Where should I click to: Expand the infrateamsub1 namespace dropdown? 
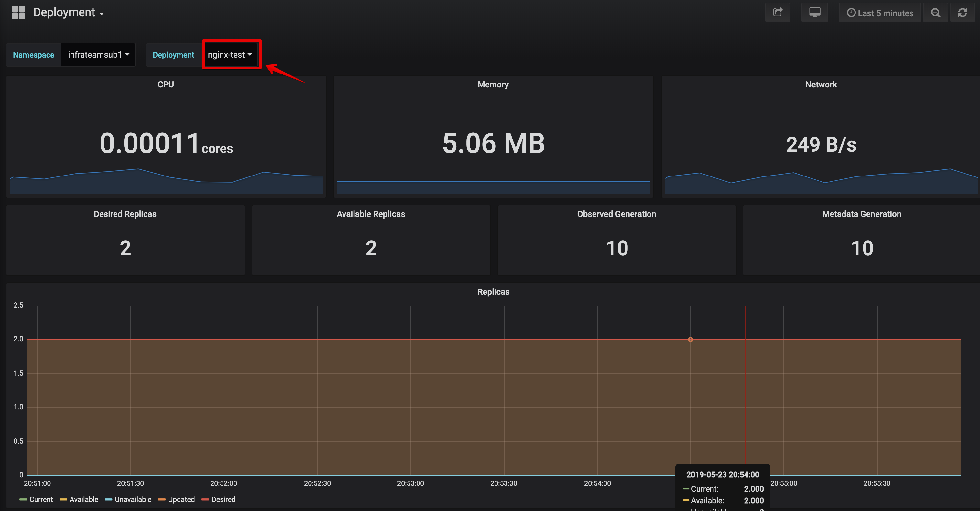click(98, 55)
